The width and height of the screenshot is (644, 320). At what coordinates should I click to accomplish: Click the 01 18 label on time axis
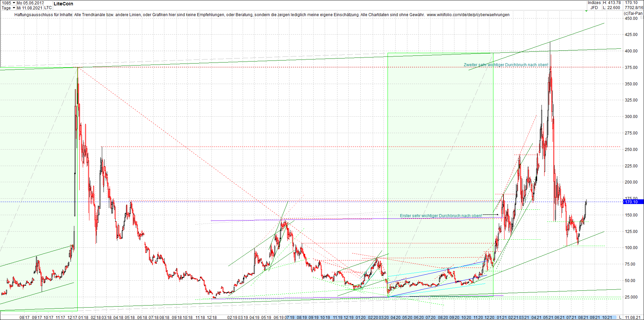point(83,317)
